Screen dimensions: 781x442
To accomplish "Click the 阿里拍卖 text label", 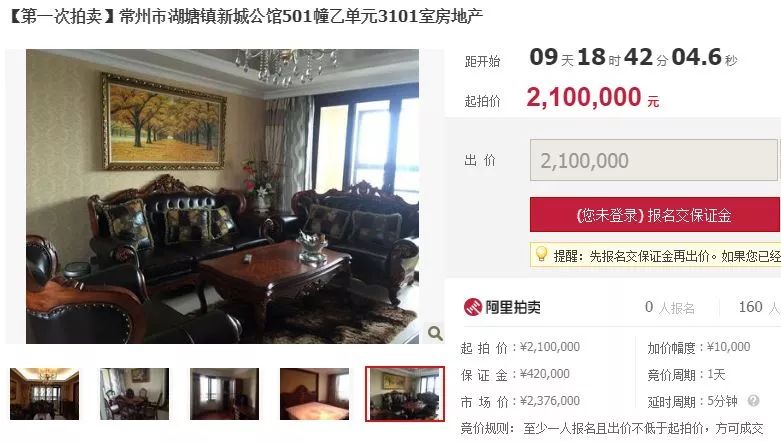I will pyautogui.click(x=513, y=307).
